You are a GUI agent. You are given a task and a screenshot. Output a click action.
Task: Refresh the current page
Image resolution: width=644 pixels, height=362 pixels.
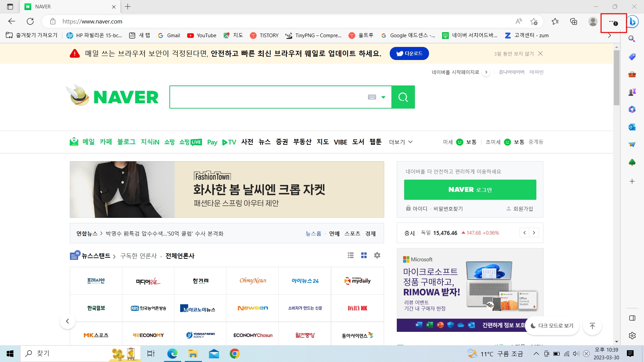coord(30,21)
